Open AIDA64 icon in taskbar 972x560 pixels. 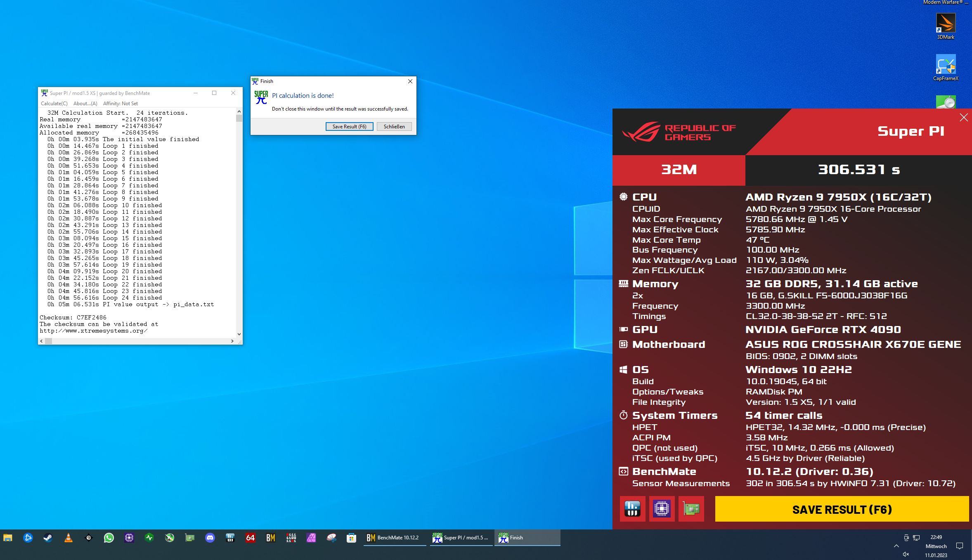pos(250,538)
